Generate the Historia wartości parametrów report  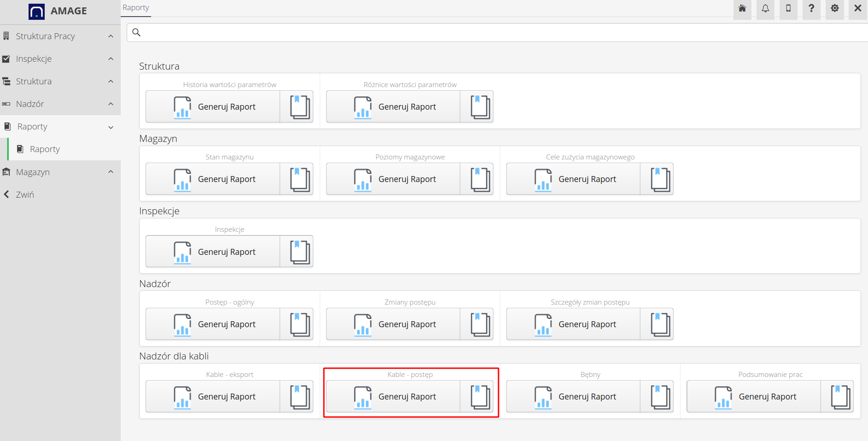coord(213,107)
